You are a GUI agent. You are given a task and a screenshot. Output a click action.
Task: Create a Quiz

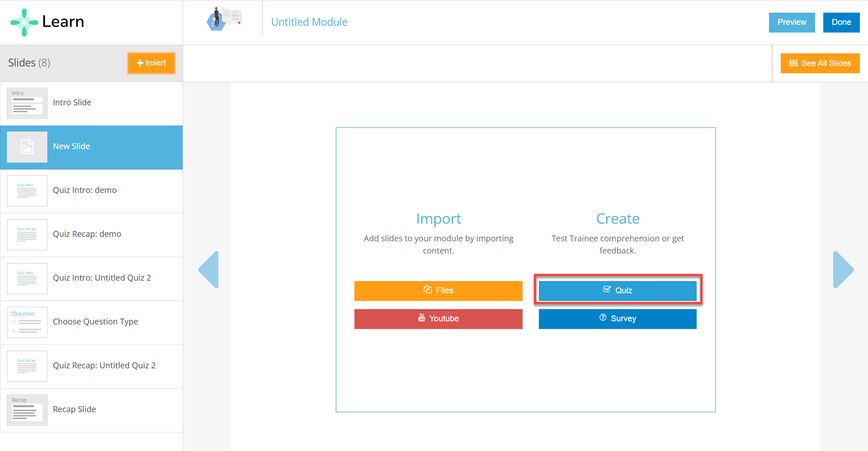pyautogui.click(x=617, y=290)
